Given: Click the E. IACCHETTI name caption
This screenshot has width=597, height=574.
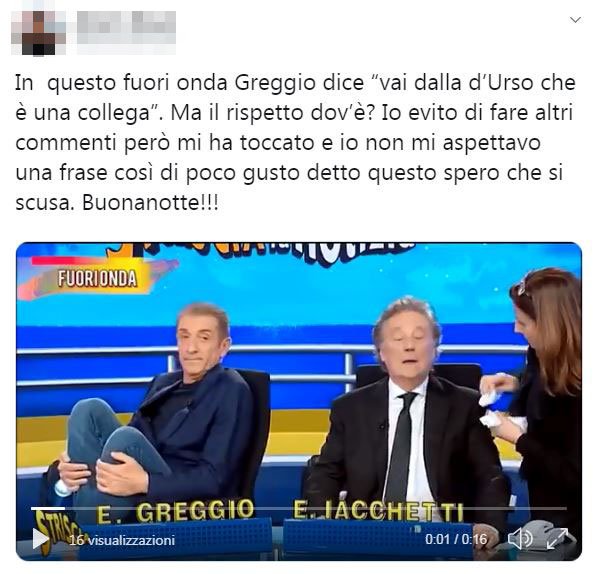Looking at the screenshot, I should click(x=378, y=510).
